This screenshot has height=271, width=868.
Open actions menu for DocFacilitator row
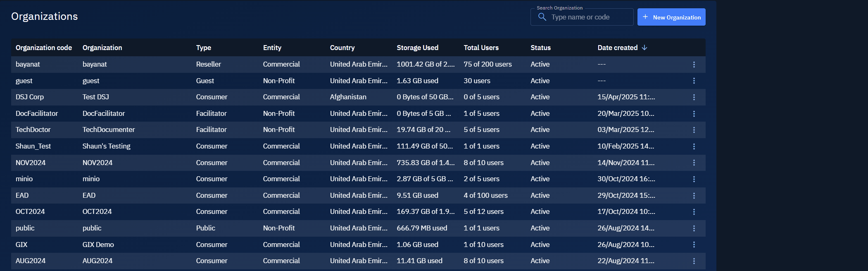(694, 113)
